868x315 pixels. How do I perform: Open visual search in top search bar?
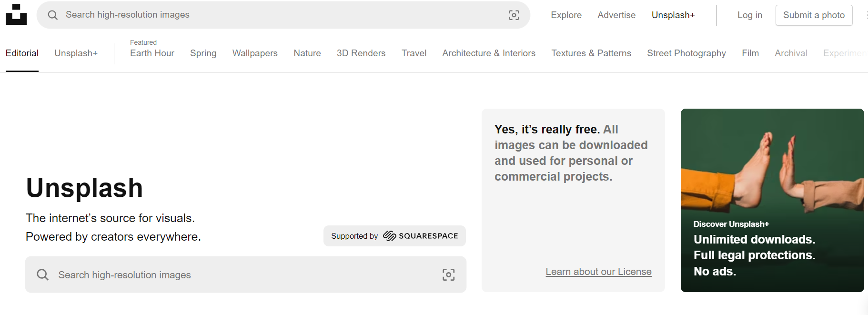pos(514,15)
